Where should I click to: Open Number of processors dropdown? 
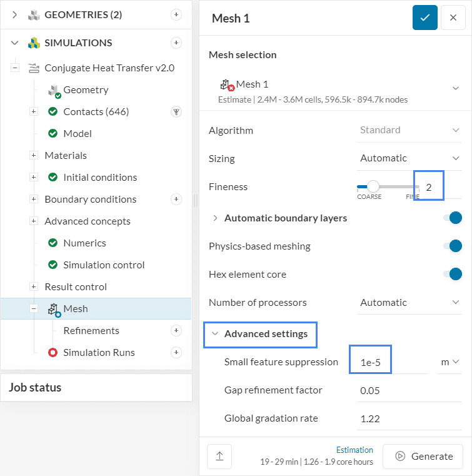[x=409, y=303]
